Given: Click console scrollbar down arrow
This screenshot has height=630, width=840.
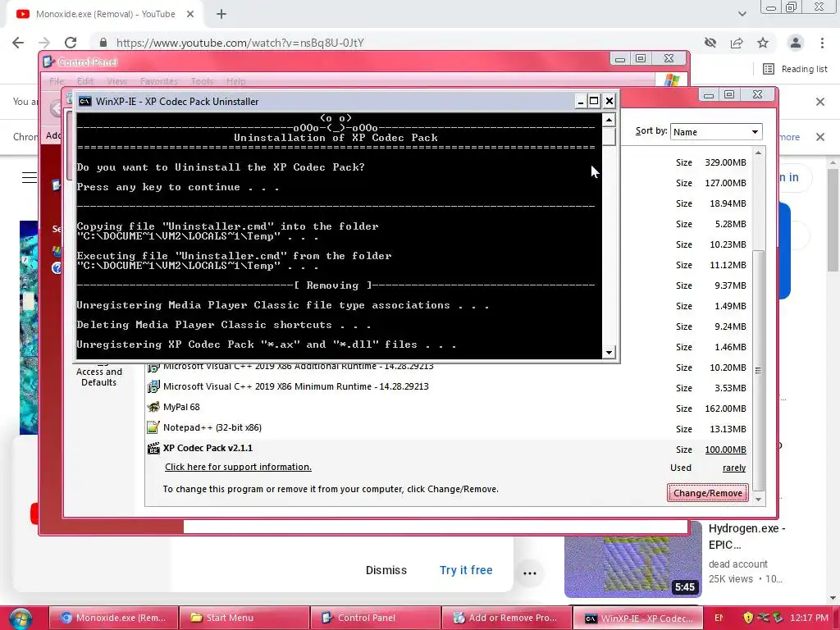Looking at the screenshot, I should click(x=609, y=352).
